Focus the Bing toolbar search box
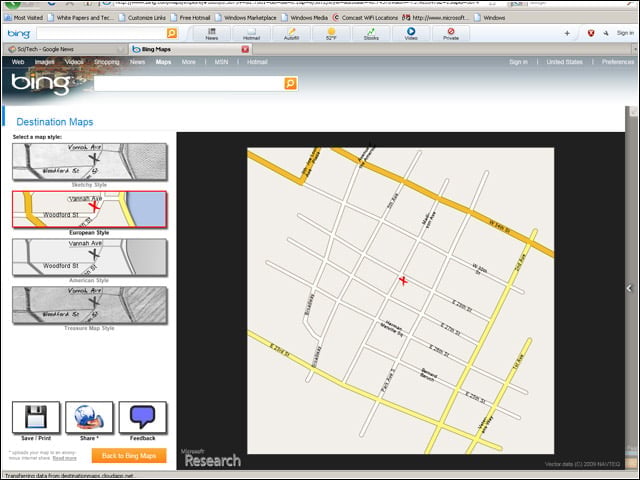 click(101, 33)
